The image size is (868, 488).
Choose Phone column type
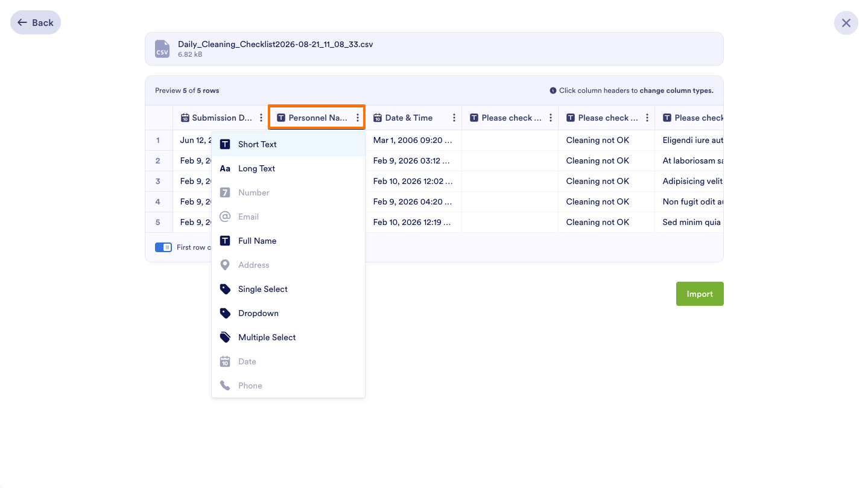tap(288, 385)
